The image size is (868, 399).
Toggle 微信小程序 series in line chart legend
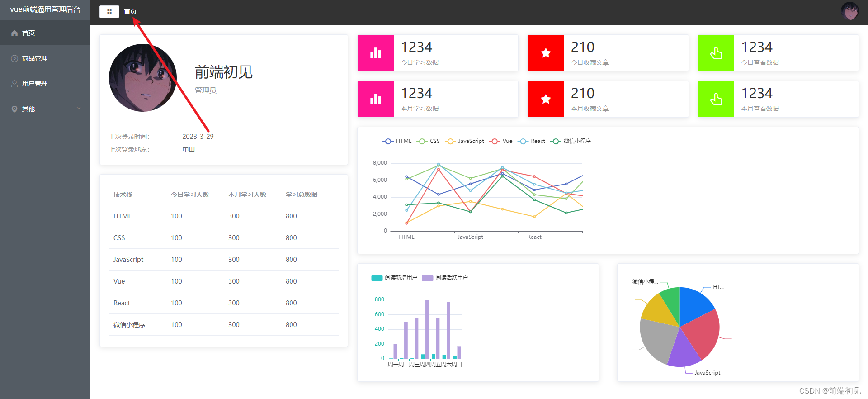click(x=571, y=141)
